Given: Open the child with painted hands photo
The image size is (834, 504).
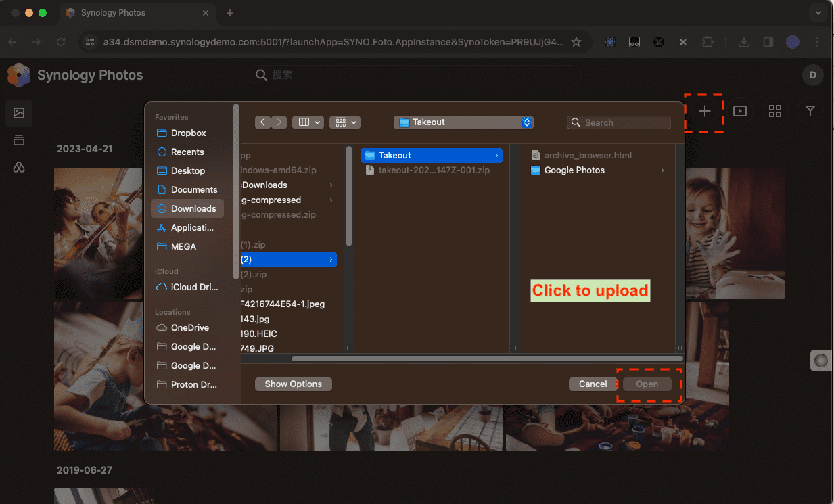Looking at the screenshot, I should 735,233.
